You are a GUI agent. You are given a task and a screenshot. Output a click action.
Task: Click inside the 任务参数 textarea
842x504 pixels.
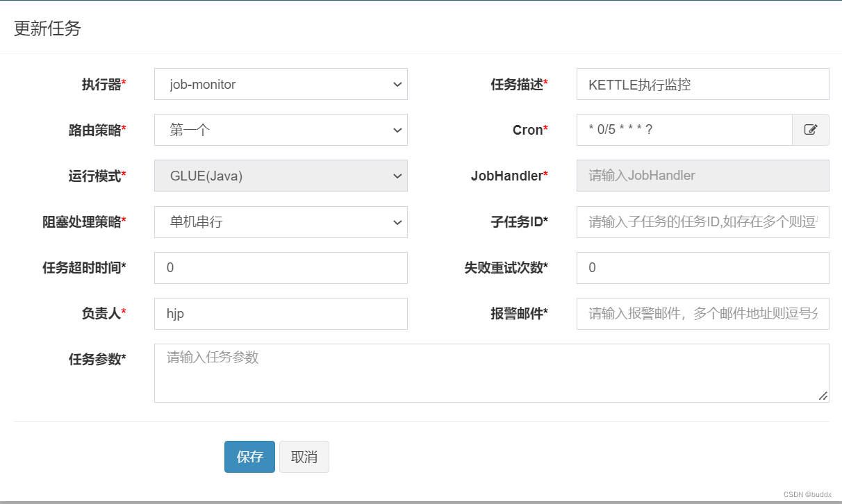point(492,373)
